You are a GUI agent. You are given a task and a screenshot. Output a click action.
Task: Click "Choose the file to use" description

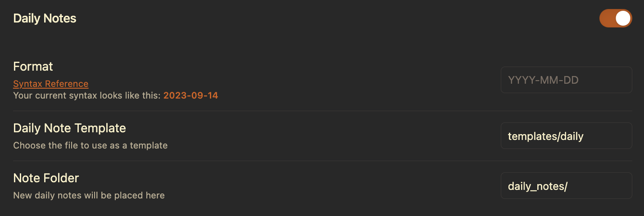pos(90,145)
